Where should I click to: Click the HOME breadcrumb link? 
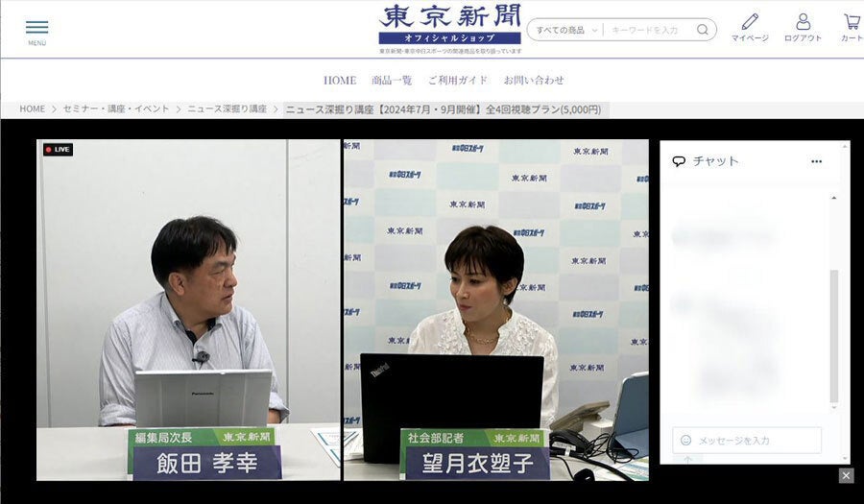click(33, 109)
